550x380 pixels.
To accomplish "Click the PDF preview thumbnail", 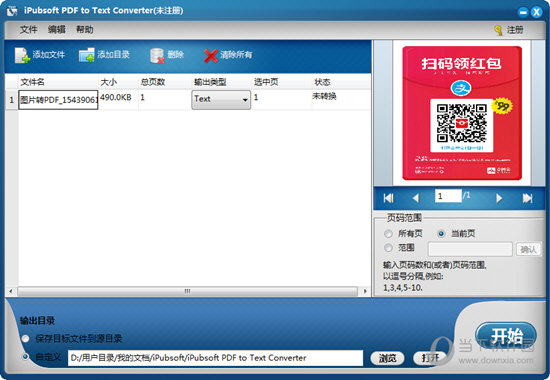I will click(462, 113).
